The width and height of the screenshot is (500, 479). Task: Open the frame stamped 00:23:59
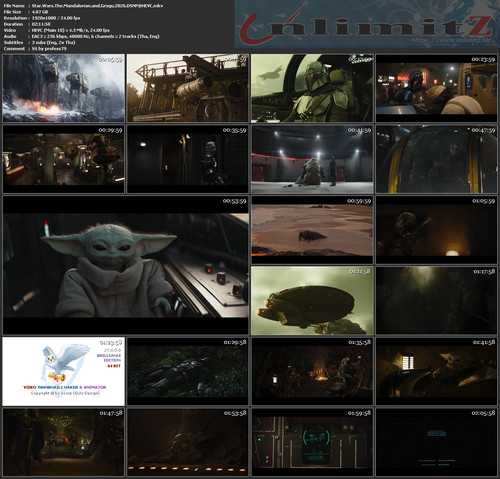point(436,88)
